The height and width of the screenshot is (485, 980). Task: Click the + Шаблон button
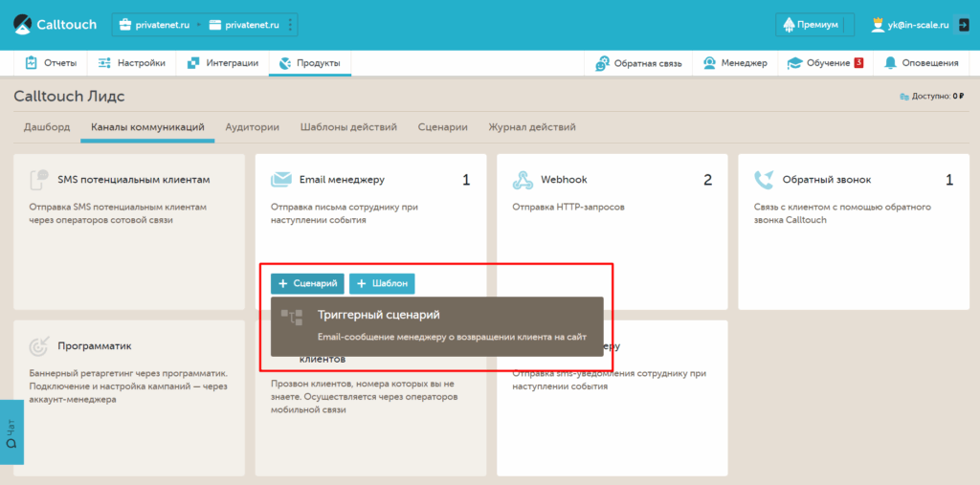[382, 283]
